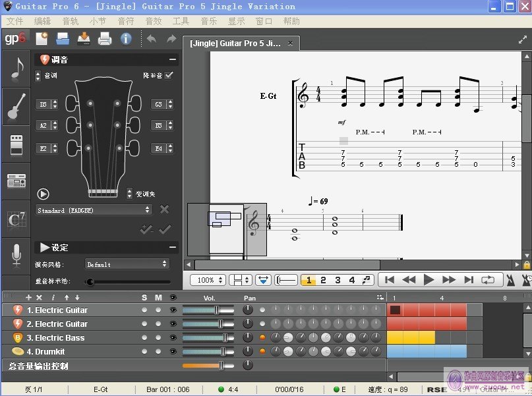This screenshot has height=396, width=532.
Task: Move track up arrow
Action: click(67, 297)
